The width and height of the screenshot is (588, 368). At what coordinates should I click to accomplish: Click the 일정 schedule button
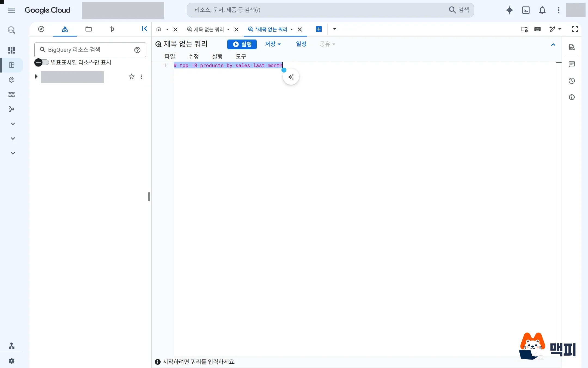(x=301, y=44)
